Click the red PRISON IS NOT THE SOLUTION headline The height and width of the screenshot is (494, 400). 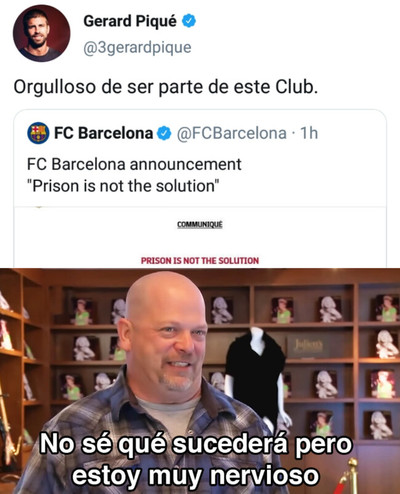[200, 261]
